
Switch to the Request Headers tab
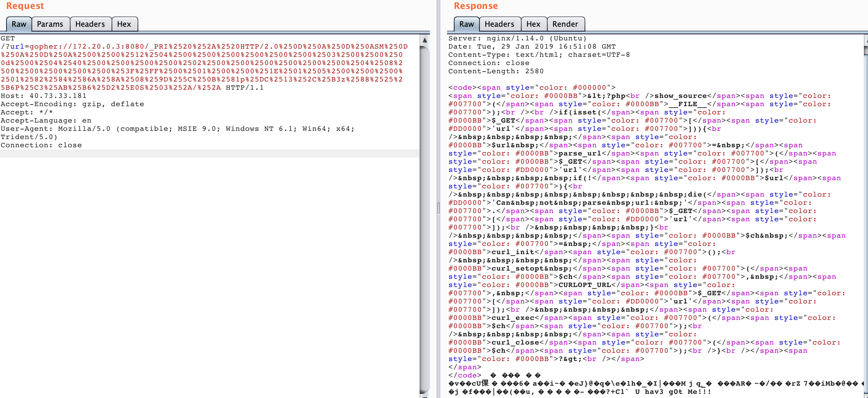[x=90, y=24]
